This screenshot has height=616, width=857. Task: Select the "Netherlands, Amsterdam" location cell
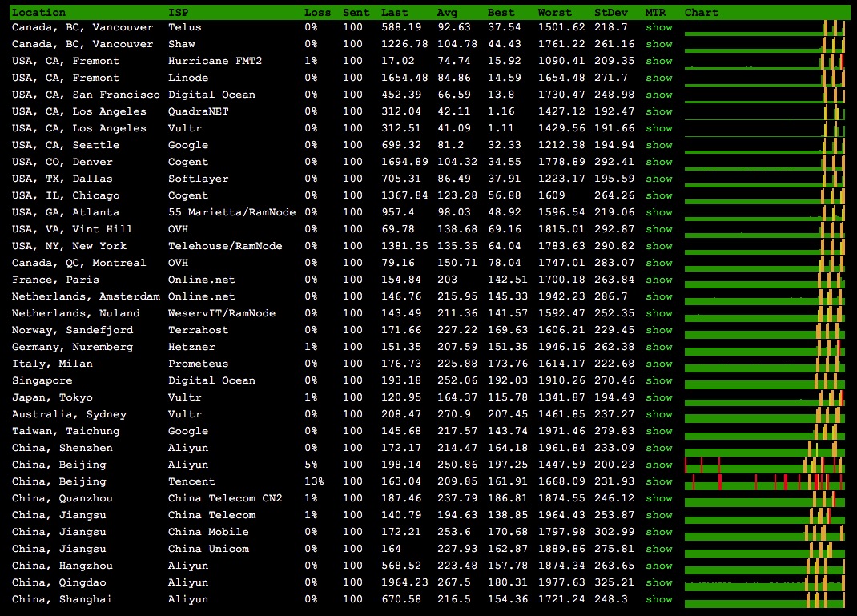tap(86, 297)
